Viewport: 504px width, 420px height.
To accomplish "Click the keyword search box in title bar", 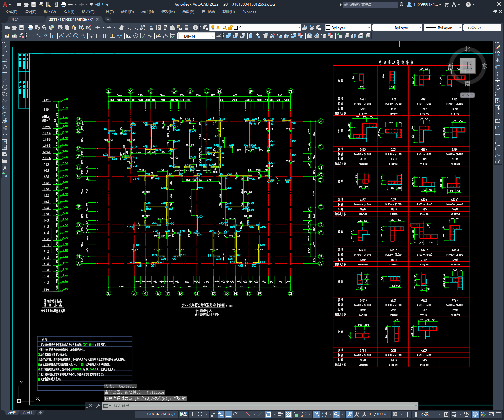I will tap(370, 5).
